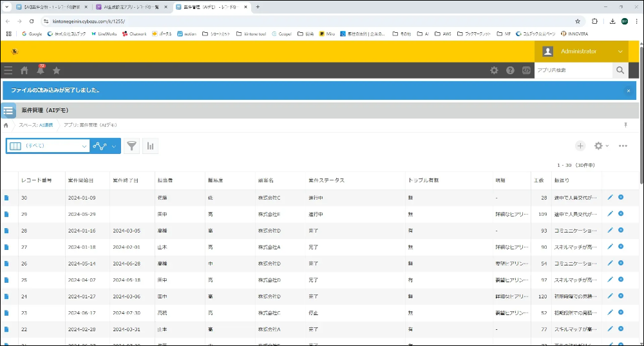Toggle the hamburger side menu
The image size is (644, 346).
pyautogui.click(x=8, y=70)
